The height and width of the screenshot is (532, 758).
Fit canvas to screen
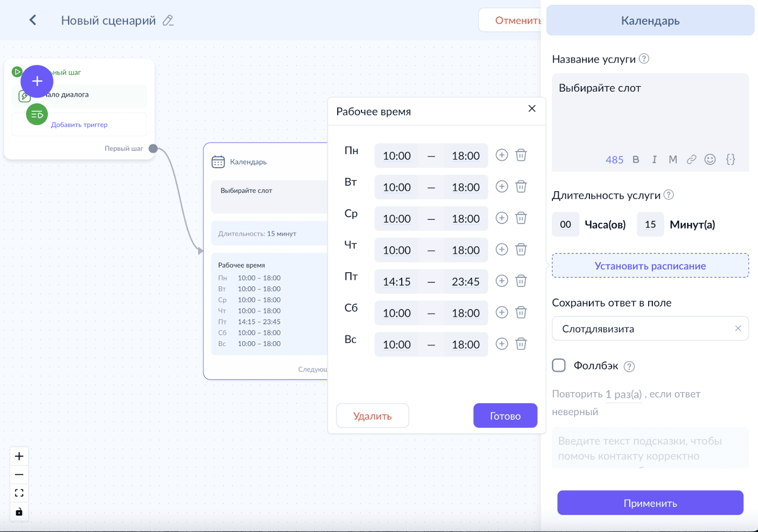click(x=19, y=493)
